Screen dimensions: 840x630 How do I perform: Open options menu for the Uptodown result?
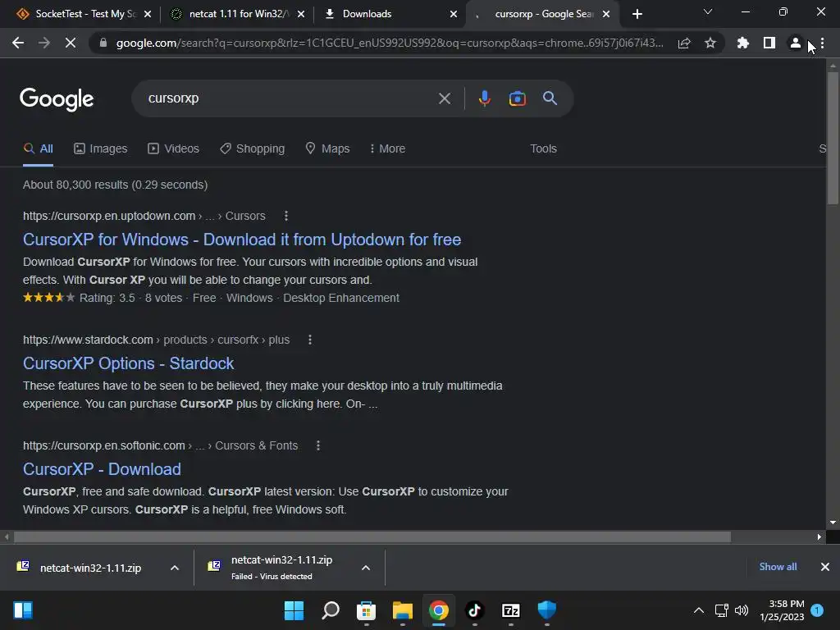286,216
